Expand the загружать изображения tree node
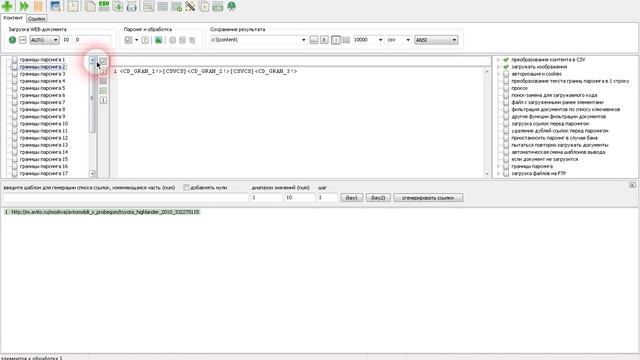Screen dimensions: 640x360 [498, 67]
